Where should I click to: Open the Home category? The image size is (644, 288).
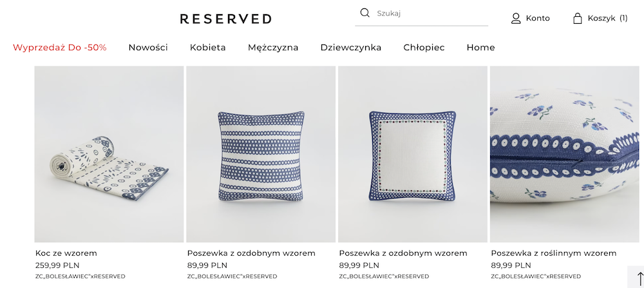click(480, 48)
